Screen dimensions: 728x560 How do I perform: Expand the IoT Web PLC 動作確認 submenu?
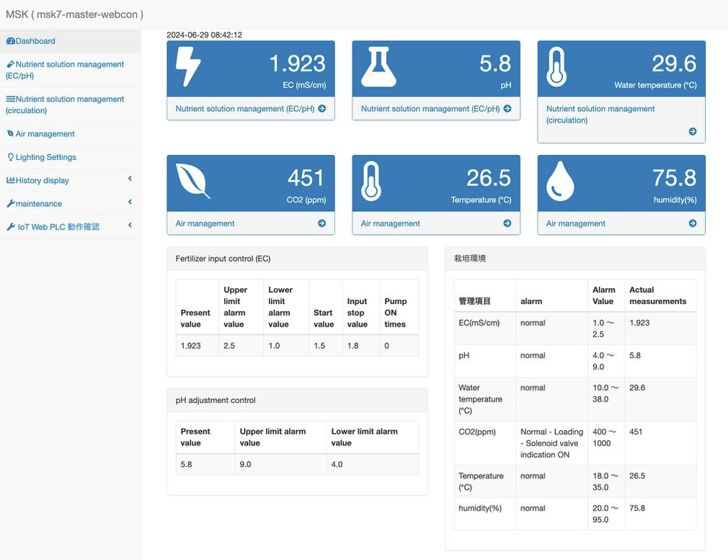tap(130, 226)
